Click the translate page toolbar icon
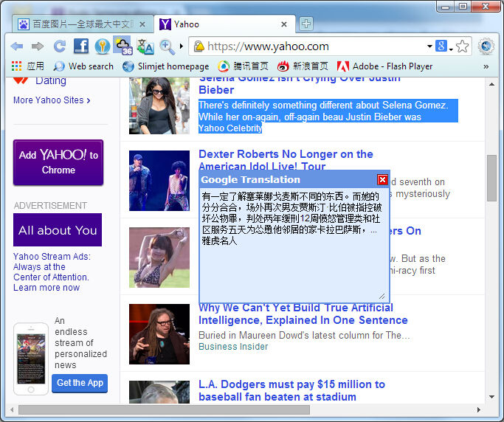 (x=145, y=46)
